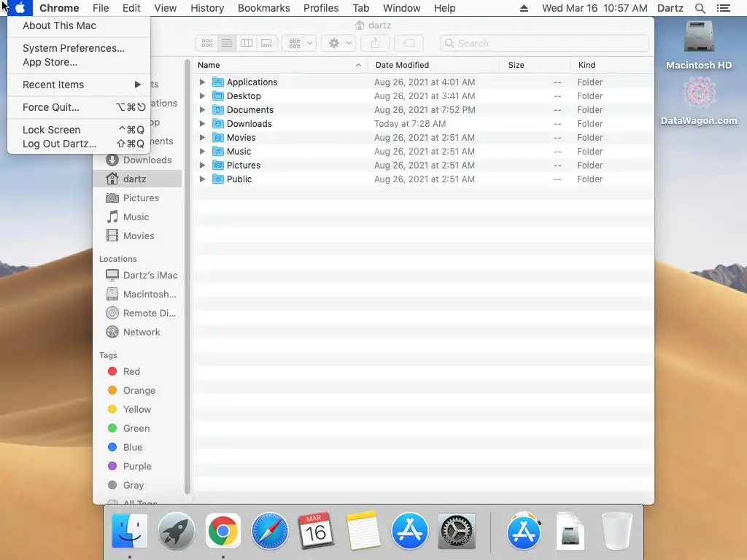Switch Finder to column view

pos(247,43)
